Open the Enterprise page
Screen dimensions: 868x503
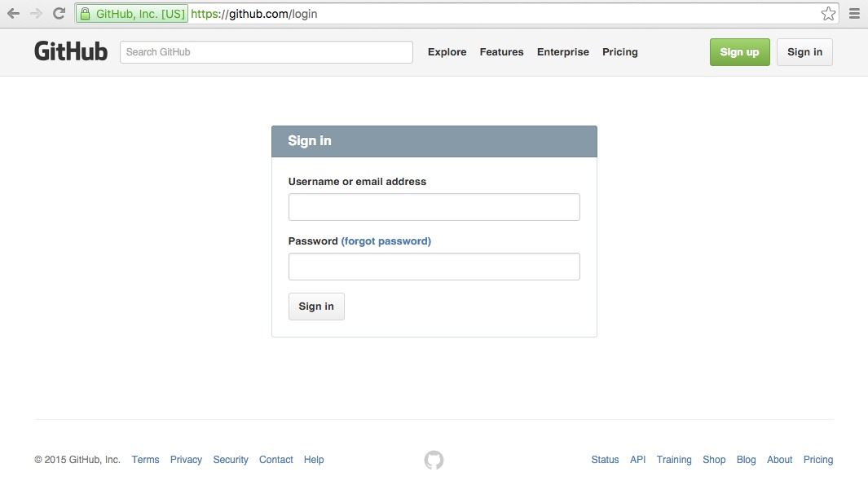(563, 51)
